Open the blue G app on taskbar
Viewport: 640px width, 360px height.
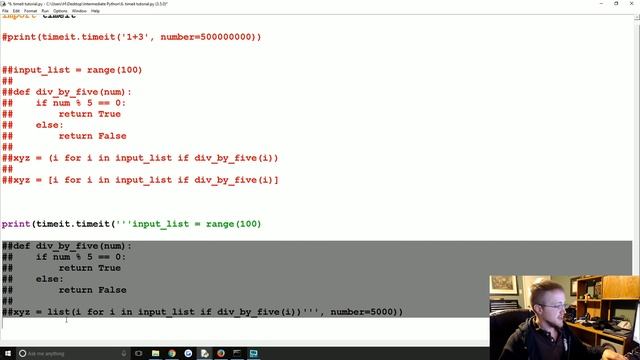[188, 353]
